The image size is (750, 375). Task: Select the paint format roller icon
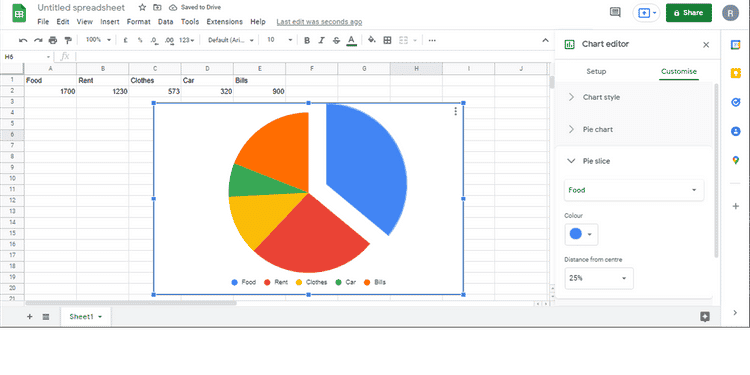[67, 41]
